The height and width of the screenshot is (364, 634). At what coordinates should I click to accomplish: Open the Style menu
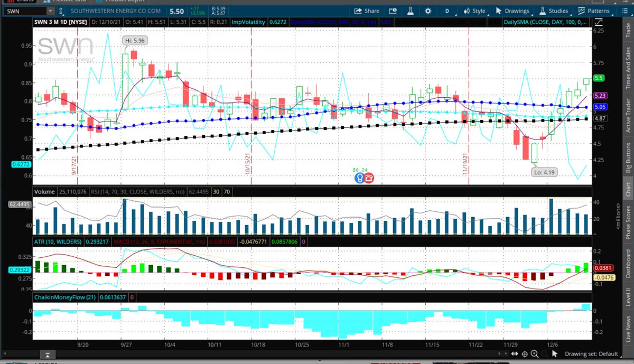click(474, 11)
